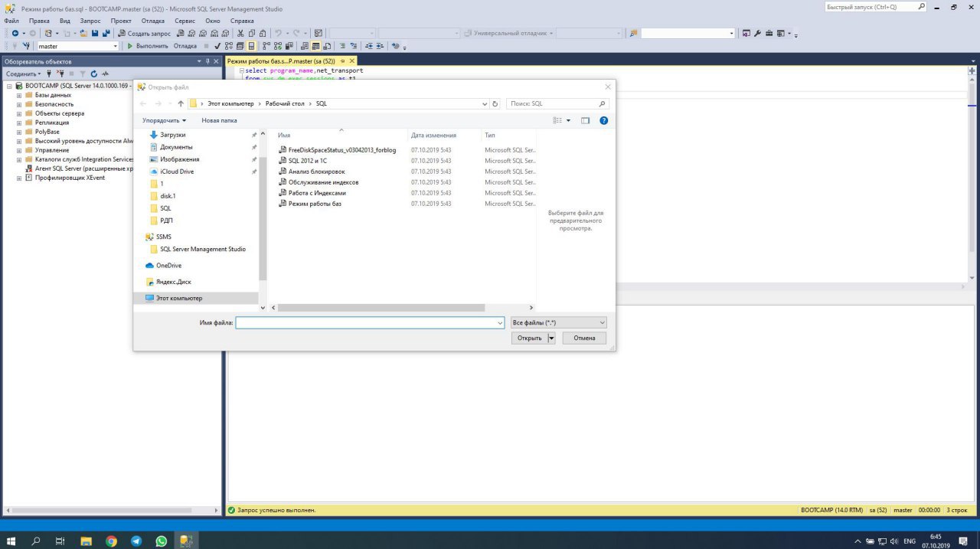Select the file Режим работы баз
This screenshot has height=549, width=980.
pos(315,204)
